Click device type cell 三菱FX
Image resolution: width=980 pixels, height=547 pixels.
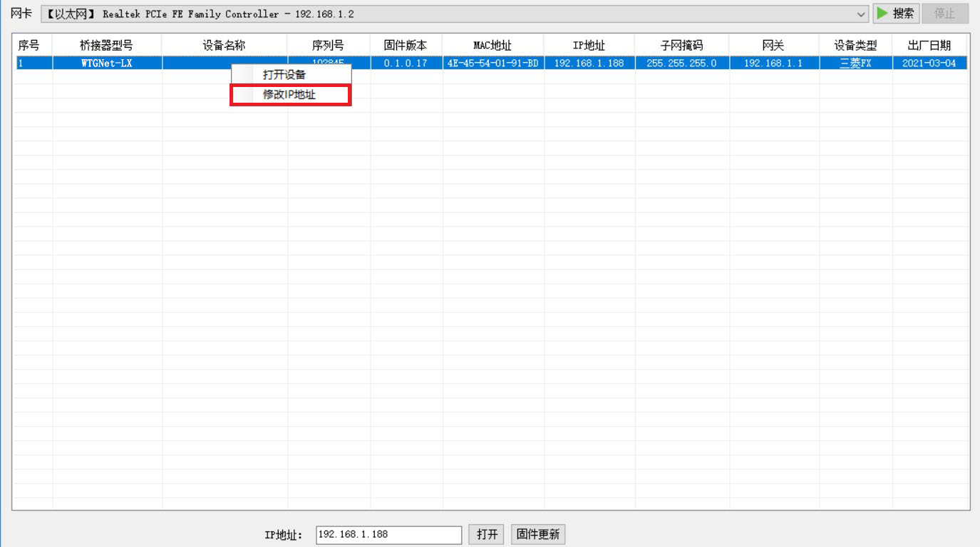click(x=856, y=63)
